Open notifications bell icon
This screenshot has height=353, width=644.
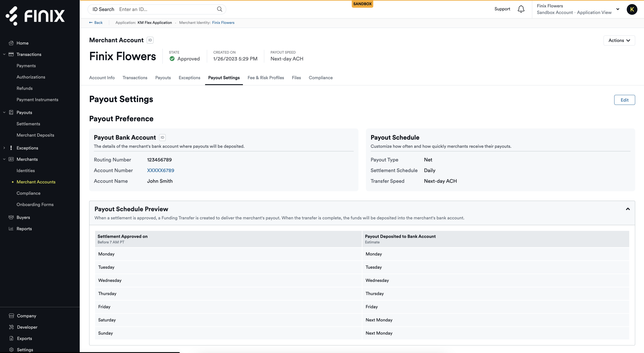click(521, 9)
